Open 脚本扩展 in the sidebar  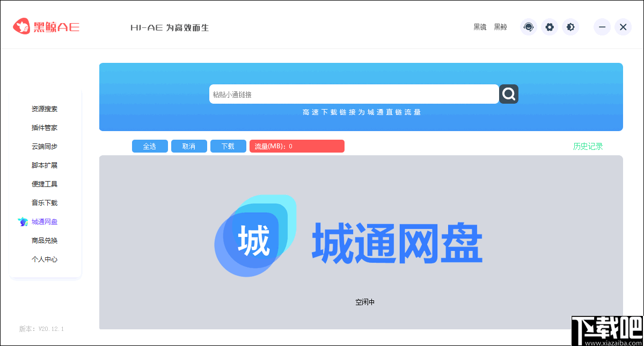click(x=45, y=165)
